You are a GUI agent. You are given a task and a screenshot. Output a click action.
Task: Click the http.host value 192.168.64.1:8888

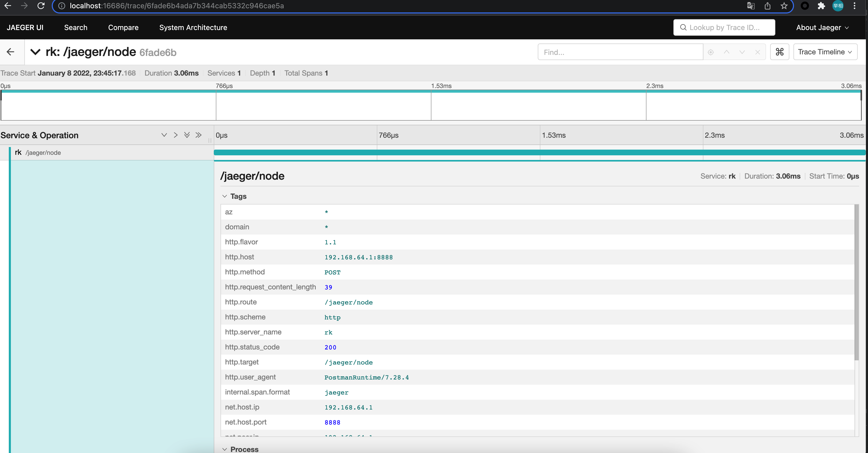click(x=358, y=257)
